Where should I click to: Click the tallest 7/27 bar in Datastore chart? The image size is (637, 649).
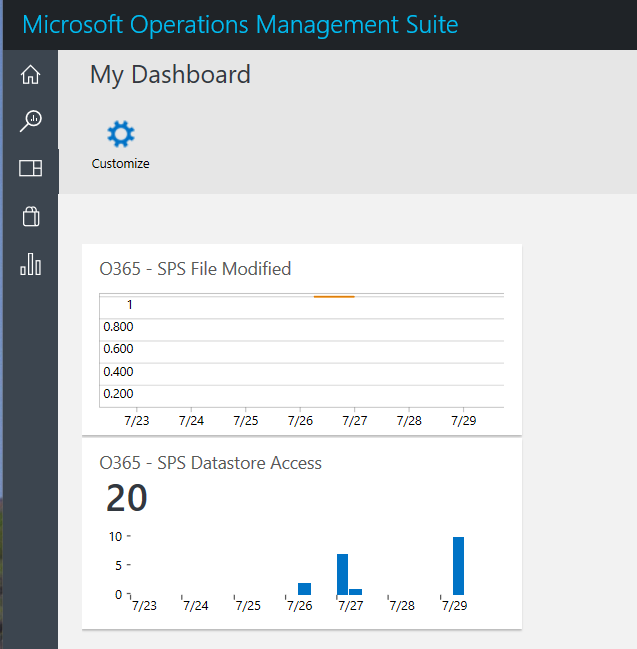pyautogui.click(x=342, y=574)
